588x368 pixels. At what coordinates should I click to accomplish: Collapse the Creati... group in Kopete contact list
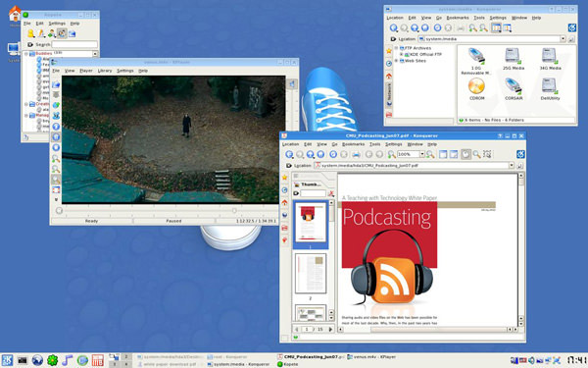25,104
